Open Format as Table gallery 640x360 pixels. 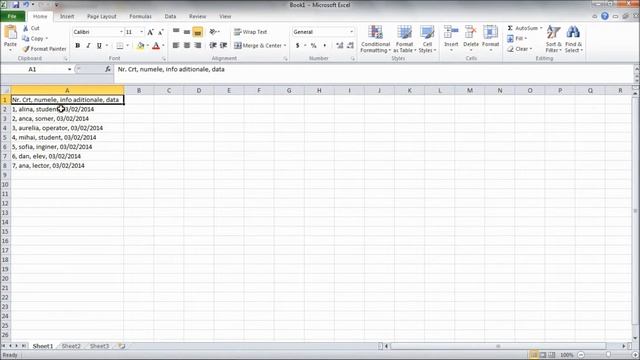pyautogui.click(x=404, y=39)
